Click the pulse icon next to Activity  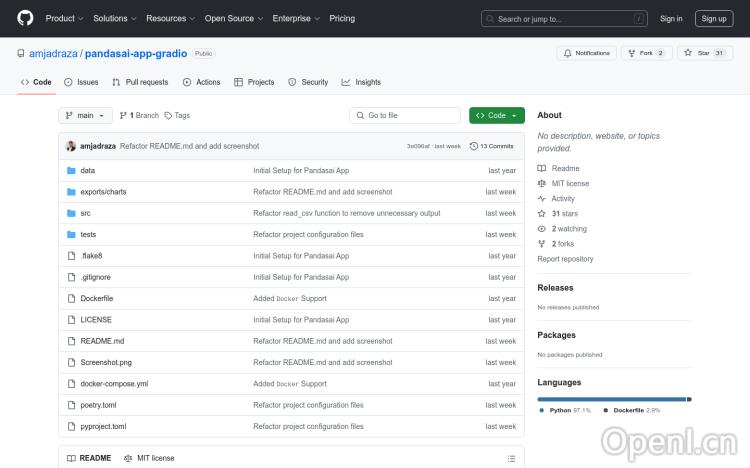541,199
